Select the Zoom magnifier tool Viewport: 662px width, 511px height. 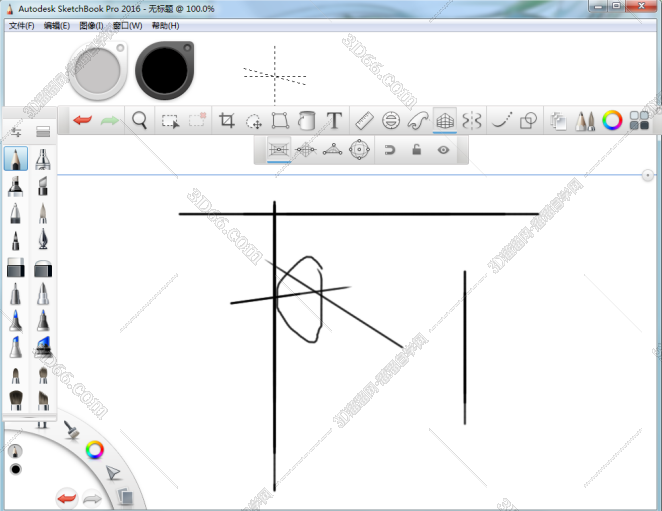click(x=139, y=121)
